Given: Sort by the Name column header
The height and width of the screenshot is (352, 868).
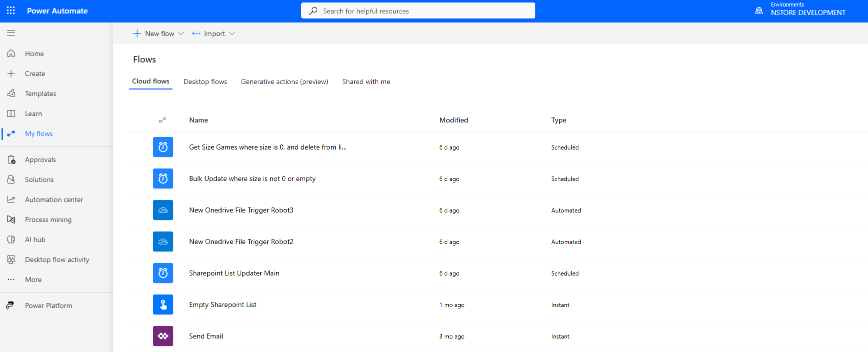Looking at the screenshot, I should (199, 120).
